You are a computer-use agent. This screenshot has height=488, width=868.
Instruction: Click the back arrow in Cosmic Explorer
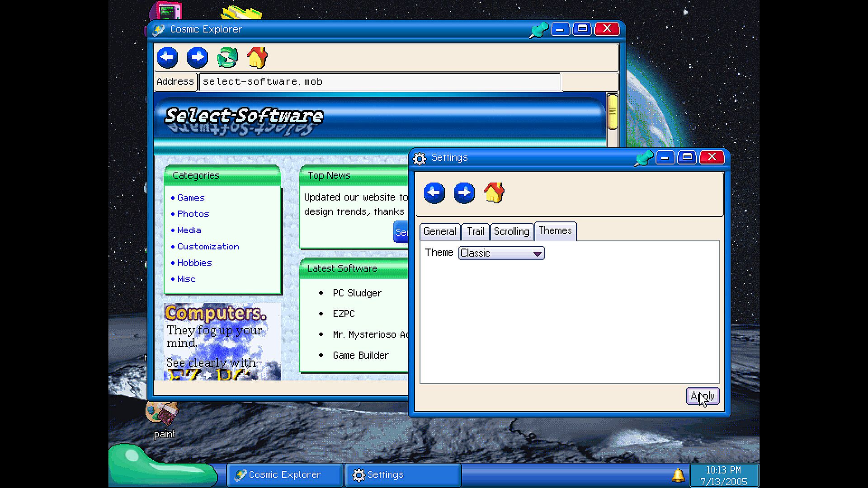click(167, 57)
